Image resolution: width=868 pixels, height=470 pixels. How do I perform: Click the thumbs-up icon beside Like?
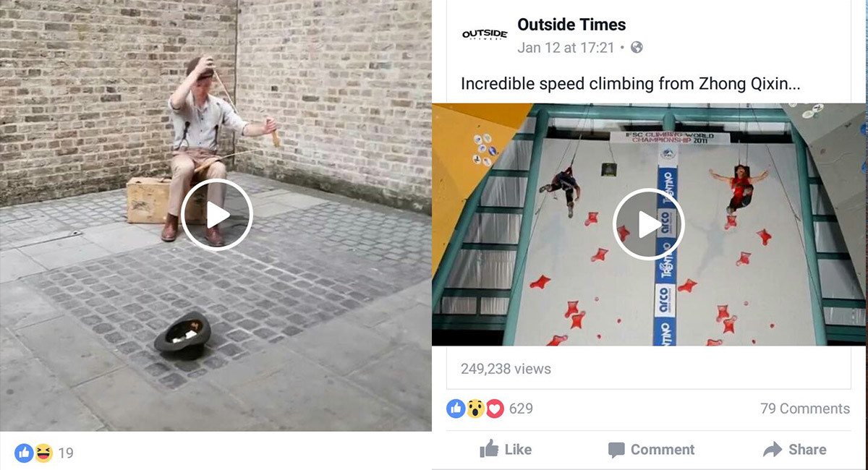coord(489,449)
